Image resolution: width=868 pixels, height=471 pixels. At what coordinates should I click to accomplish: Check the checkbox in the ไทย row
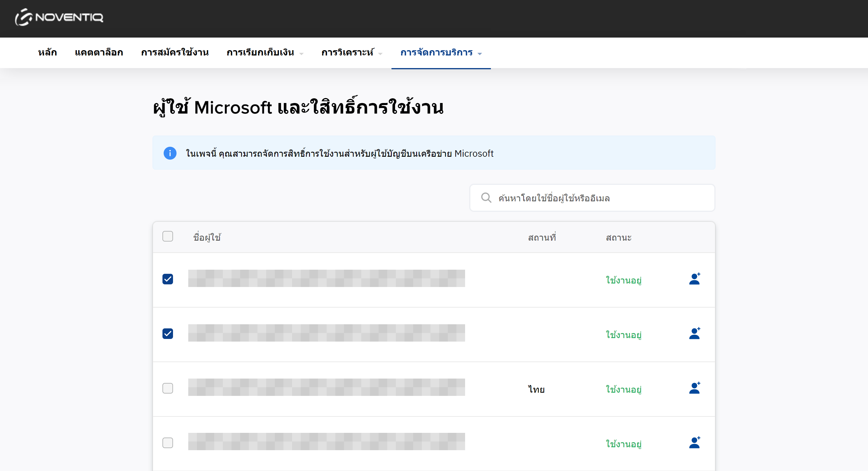167,388
